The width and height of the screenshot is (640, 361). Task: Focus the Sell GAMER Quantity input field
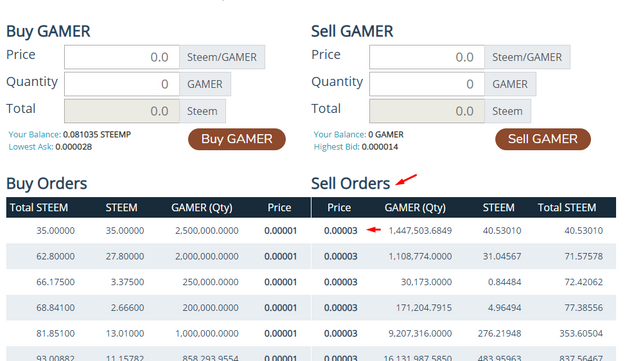click(427, 84)
